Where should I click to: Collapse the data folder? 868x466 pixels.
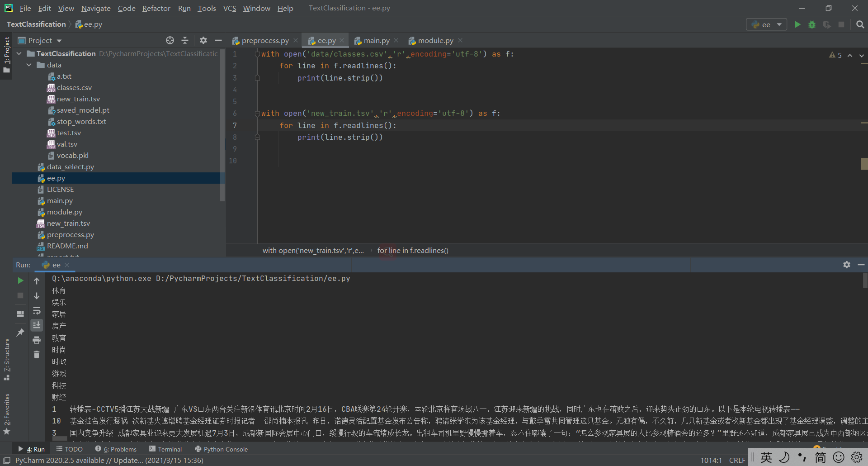(28, 65)
